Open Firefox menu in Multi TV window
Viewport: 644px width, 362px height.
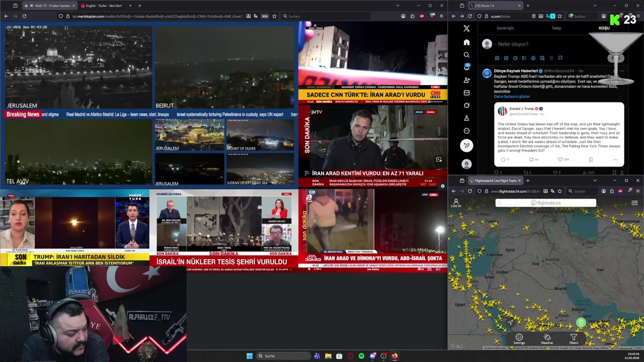click(x=441, y=16)
